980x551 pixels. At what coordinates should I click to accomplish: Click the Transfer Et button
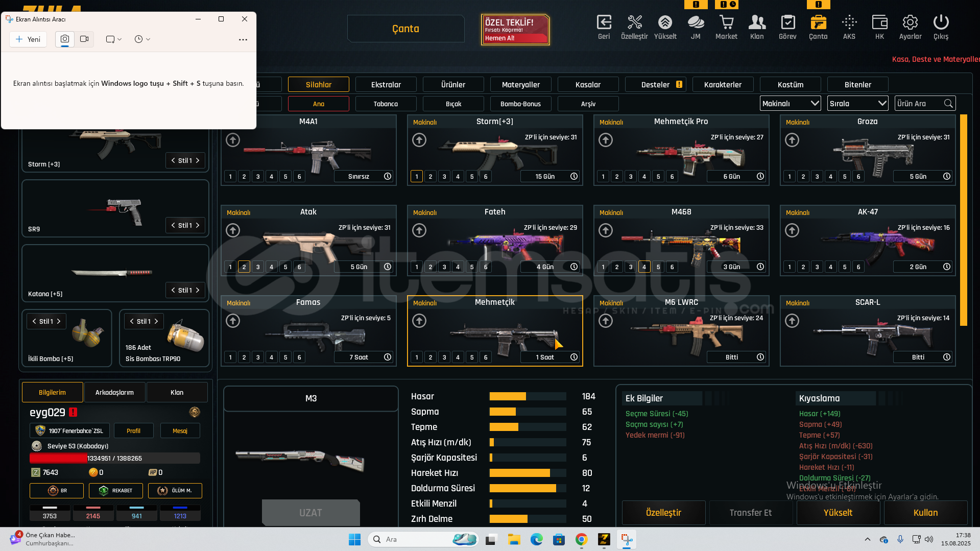751,513
